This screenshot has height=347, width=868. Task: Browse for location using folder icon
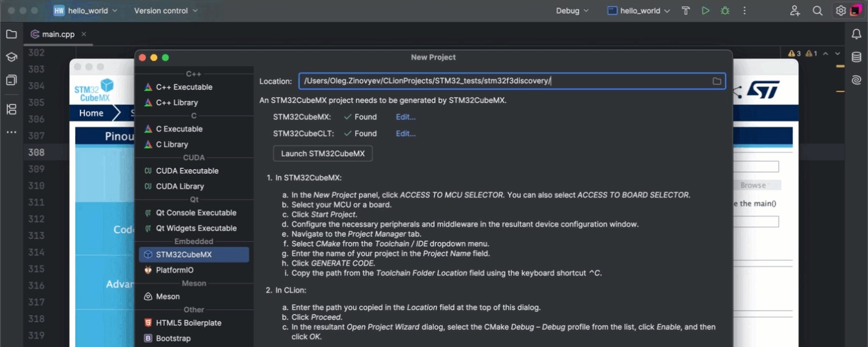(x=716, y=81)
